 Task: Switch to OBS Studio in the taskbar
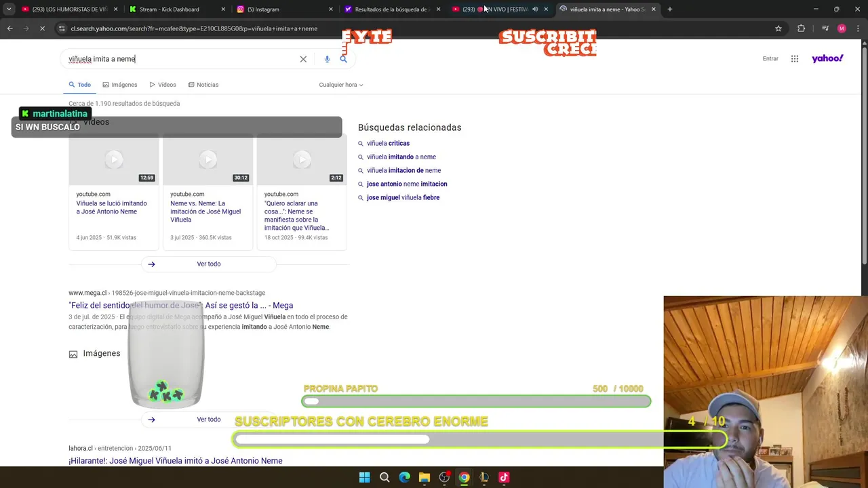[x=444, y=477]
